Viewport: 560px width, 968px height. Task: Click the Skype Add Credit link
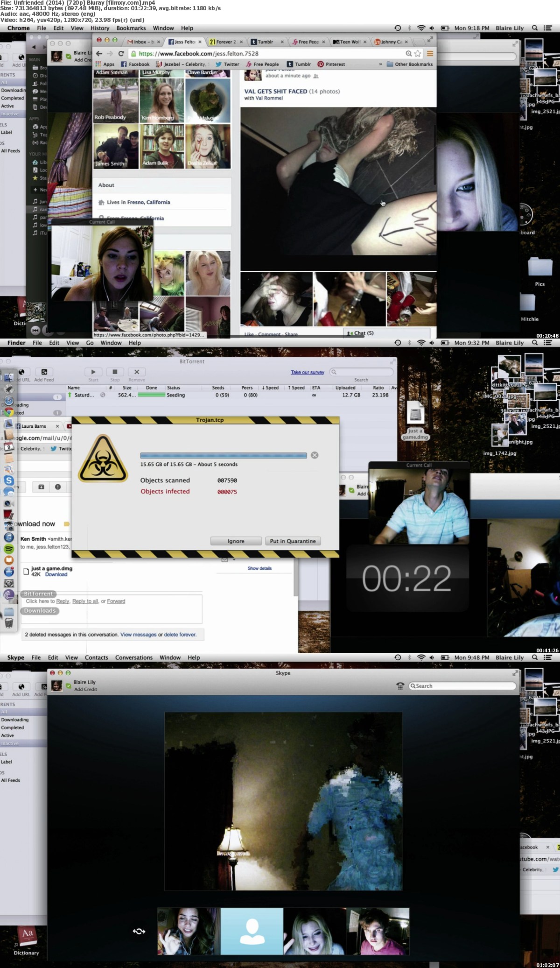click(85, 689)
